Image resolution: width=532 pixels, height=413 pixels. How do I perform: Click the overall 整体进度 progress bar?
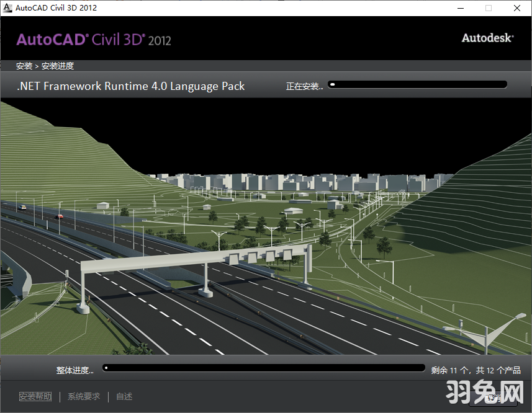264,368
